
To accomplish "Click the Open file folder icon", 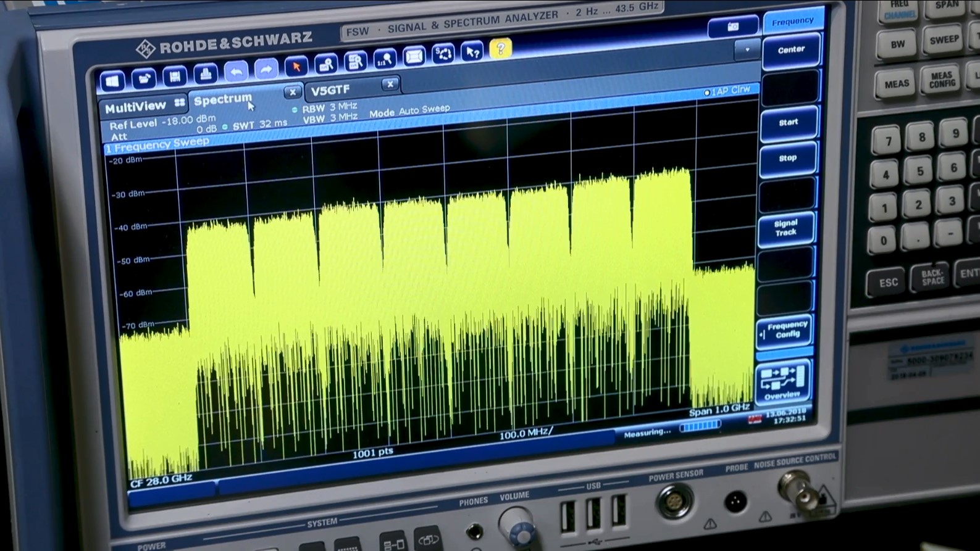I will click(144, 78).
